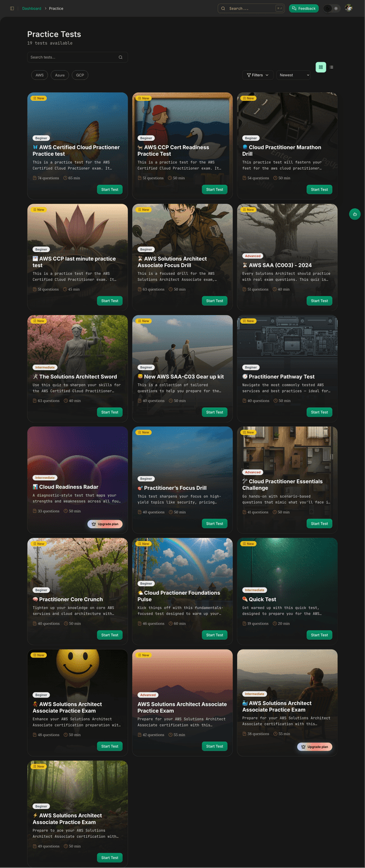Go to Dashboard breadcrumb link
Screen dimensions: 365x868
click(x=31, y=9)
